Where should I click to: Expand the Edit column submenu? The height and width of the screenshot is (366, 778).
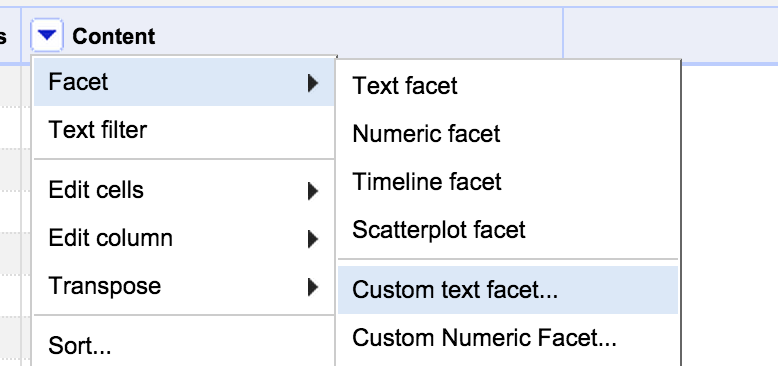click(184, 239)
